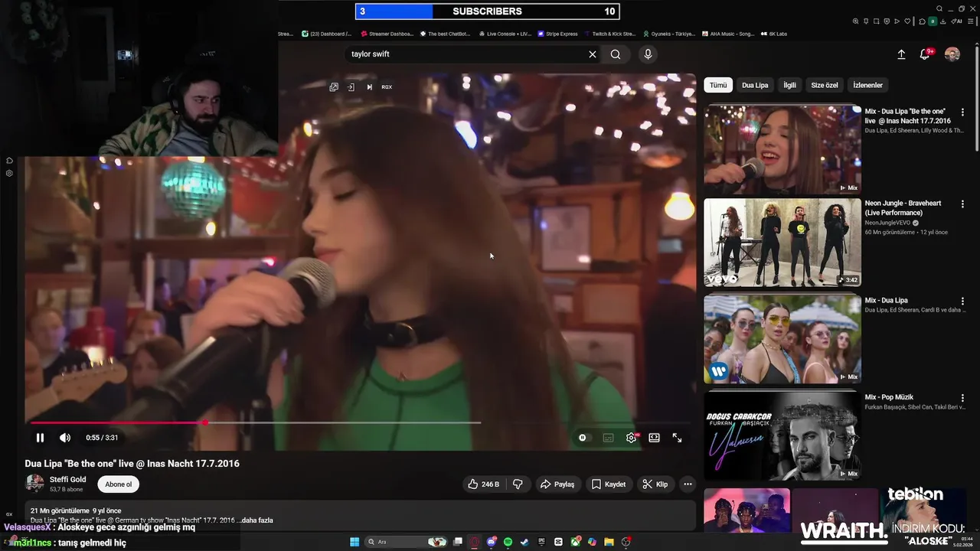Select the 'Tümü' filter chip
This screenshot has height=551, width=980.
718,85
